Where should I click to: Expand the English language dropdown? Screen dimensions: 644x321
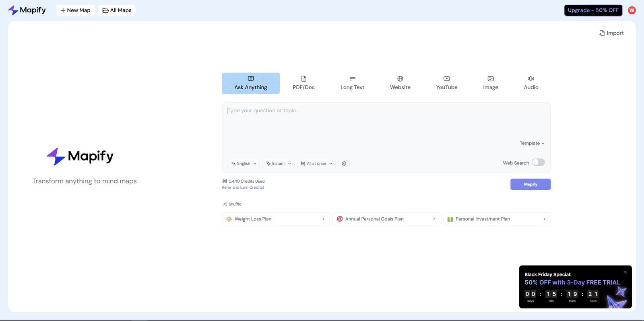[x=244, y=164]
